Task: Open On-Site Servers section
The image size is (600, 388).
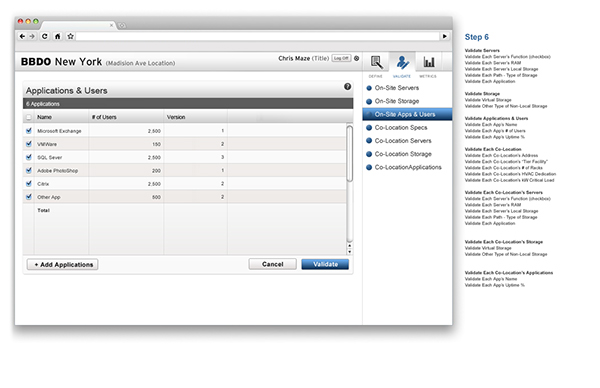Action: [396, 88]
